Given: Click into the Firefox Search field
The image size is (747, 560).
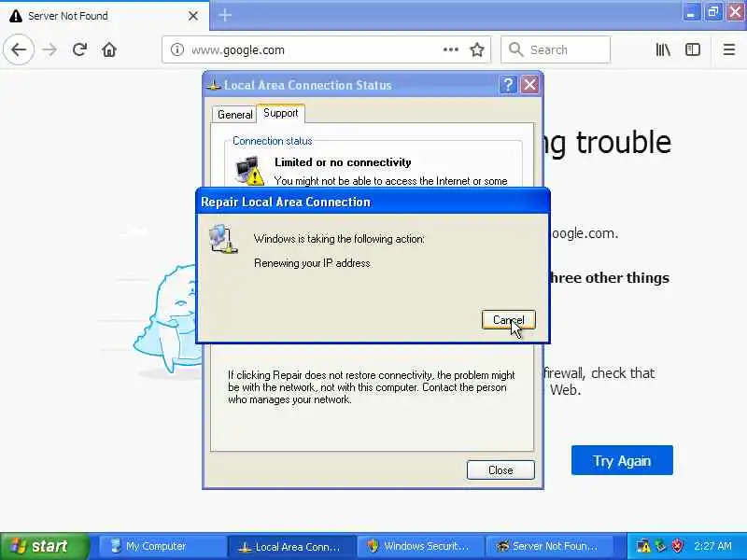Looking at the screenshot, I should click(556, 49).
